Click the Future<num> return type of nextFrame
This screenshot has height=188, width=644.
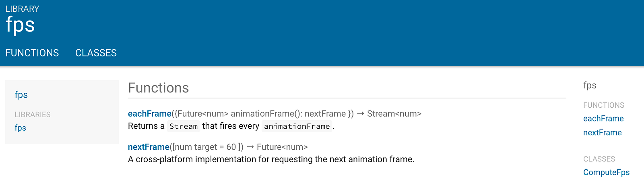pyautogui.click(x=282, y=147)
